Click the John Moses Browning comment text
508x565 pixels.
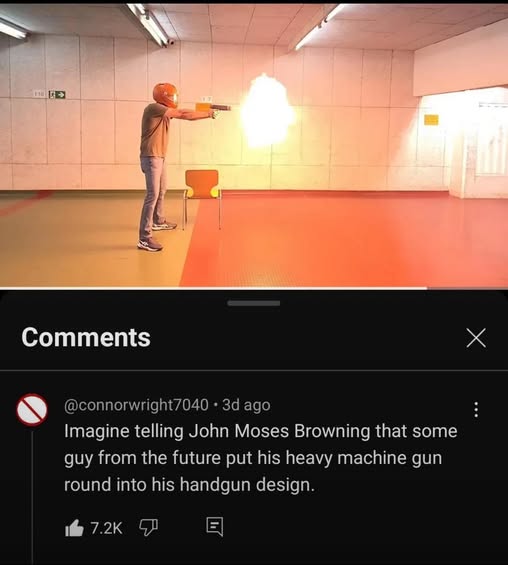point(261,458)
